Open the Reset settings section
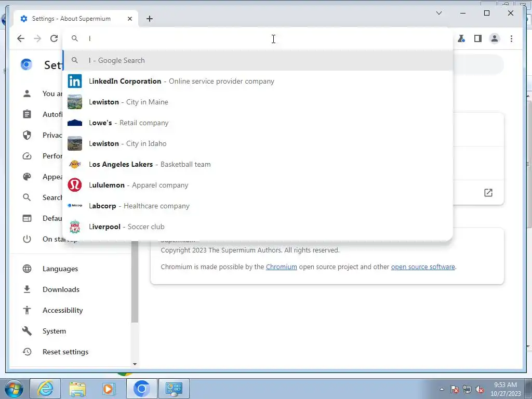532x399 pixels. [x=65, y=352]
